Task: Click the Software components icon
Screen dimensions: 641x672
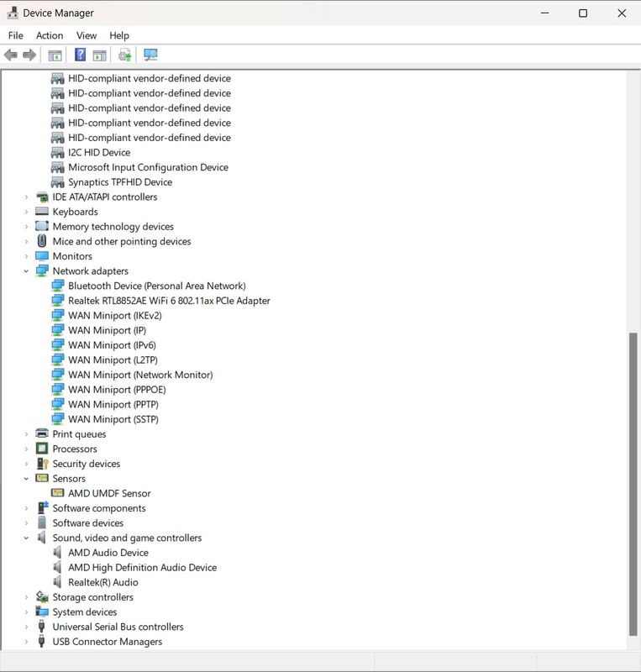Action: click(43, 507)
